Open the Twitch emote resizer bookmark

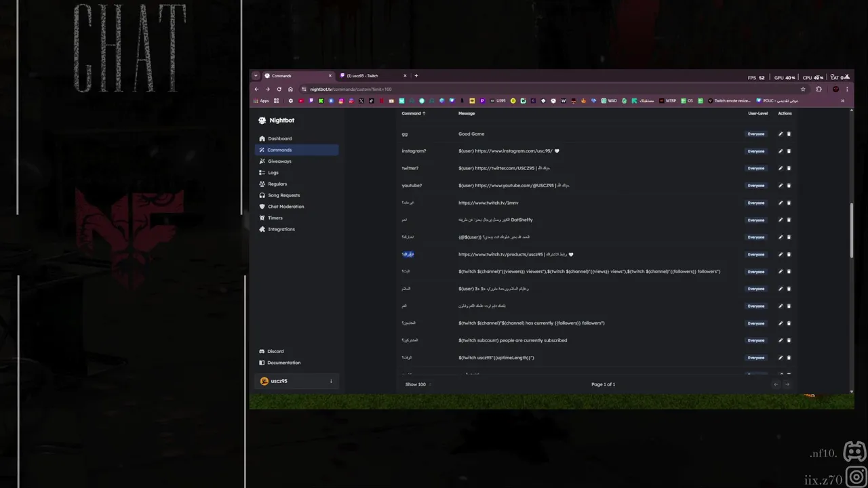(729, 101)
